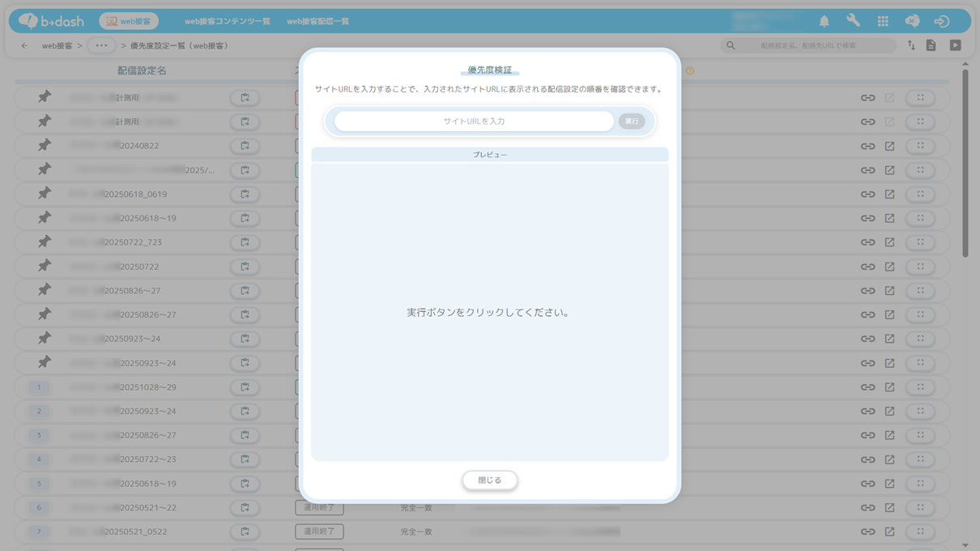980x551 pixels.
Task: Expand the breadcrumb ellipsis button
Action: [101, 46]
